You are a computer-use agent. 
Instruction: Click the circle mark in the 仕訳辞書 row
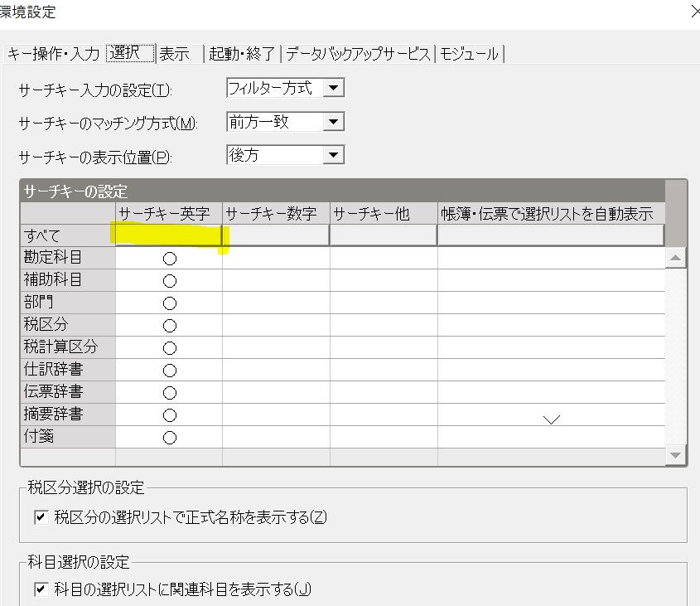coord(170,371)
